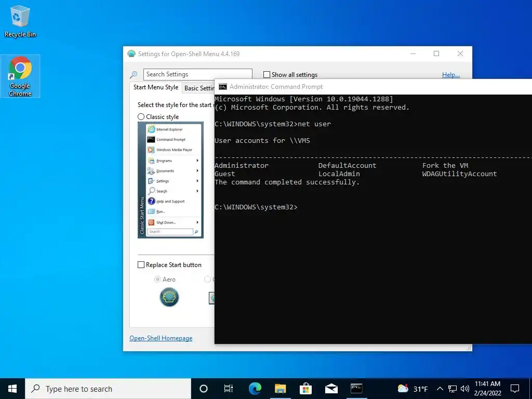Switch to the Basic Settings tab
The height and width of the screenshot is (399, 532).
(x=199, y=88)
